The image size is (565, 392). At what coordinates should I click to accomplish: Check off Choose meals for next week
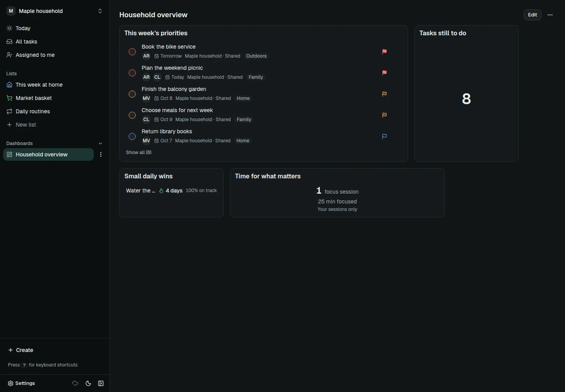132,115
